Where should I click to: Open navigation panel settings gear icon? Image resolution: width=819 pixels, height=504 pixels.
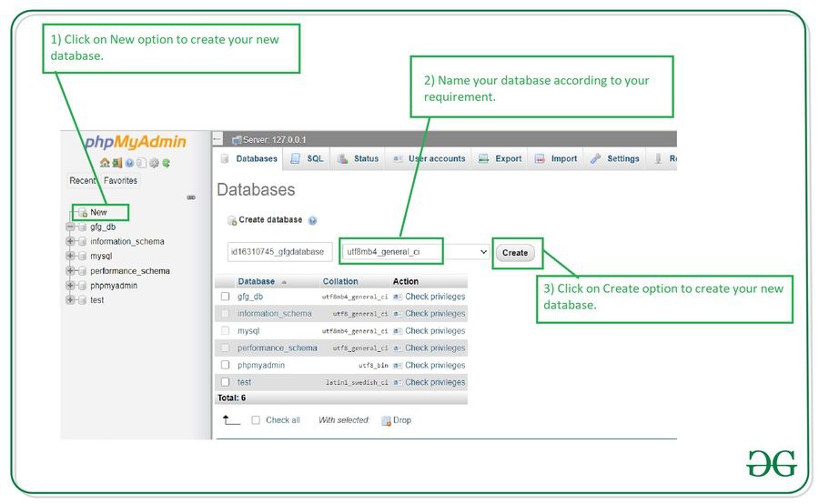[154, 163]
